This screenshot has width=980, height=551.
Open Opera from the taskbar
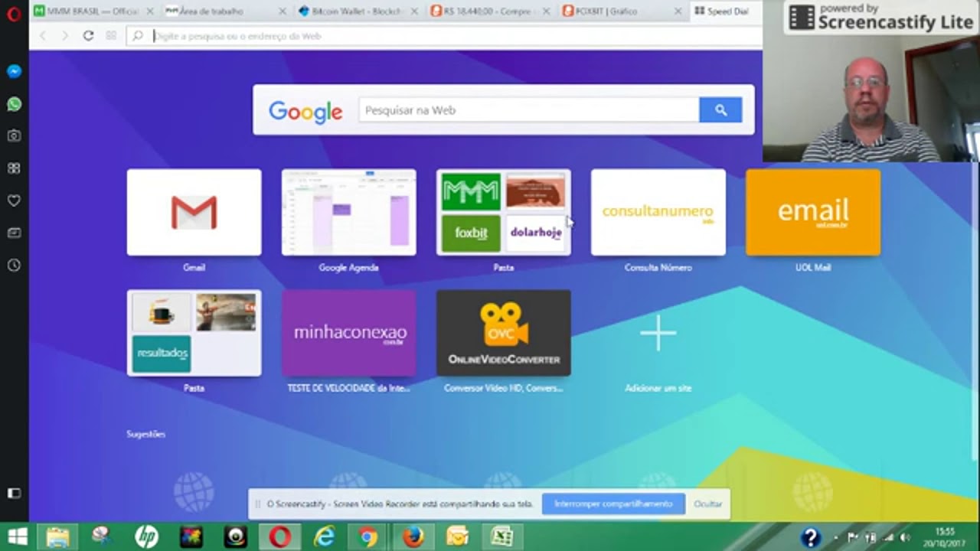pos(279,536)
